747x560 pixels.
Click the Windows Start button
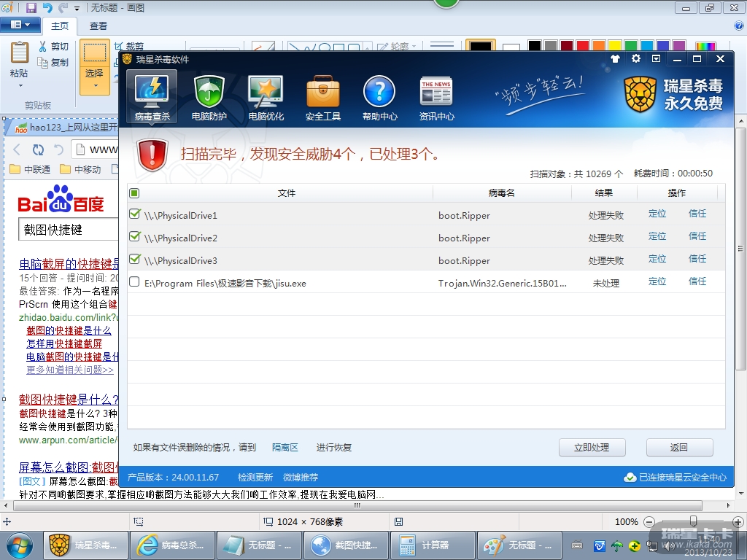pos(20,545)
